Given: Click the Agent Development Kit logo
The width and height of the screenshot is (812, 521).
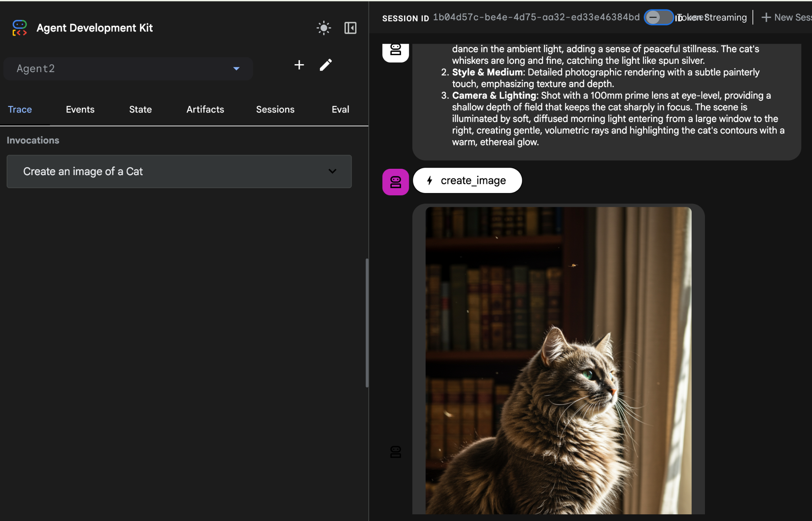Looking at the screenshot, I should [x=19, y=28].
